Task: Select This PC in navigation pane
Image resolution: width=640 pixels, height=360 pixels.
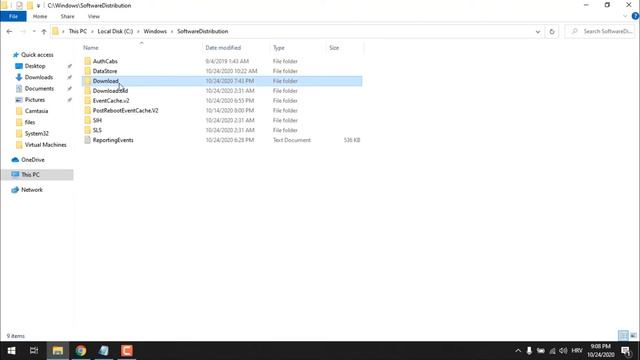Action: pyautogui.click(x=30, y=175)
